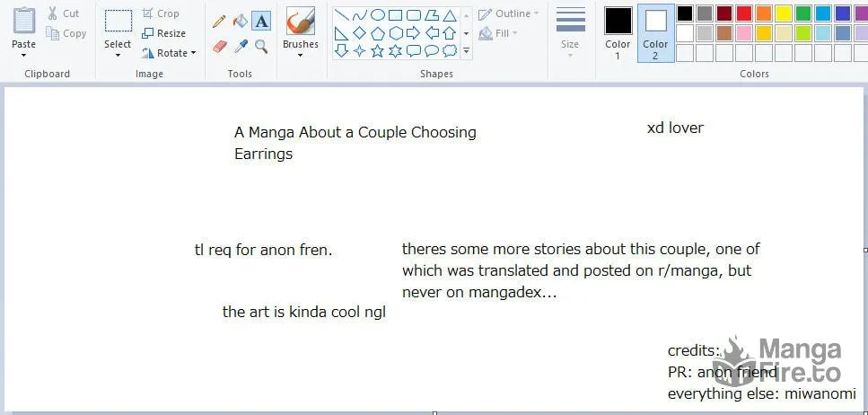Click the Brushes icon
868x415 pixels.
(x=301, y=21)
